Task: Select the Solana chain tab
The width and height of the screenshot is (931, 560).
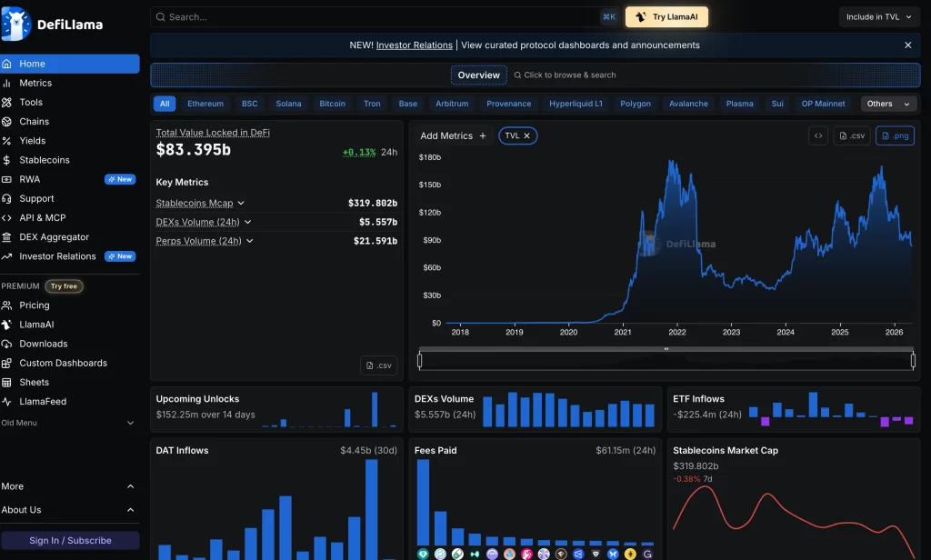Action: pyautogui.click(x=288, y=104)
